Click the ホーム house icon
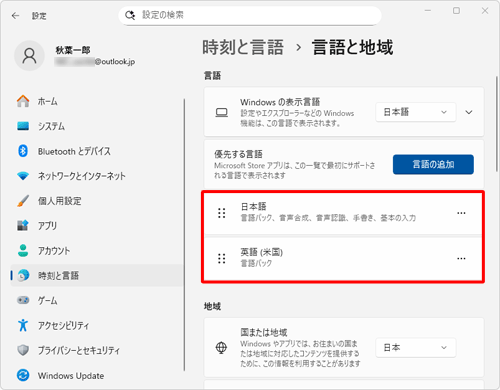500x390 pixels. pos(23,101)
